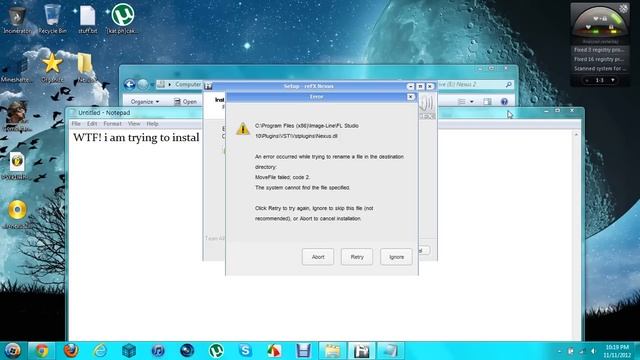Open the Windows Start button
640x360 pixels.
click(13, 351)
